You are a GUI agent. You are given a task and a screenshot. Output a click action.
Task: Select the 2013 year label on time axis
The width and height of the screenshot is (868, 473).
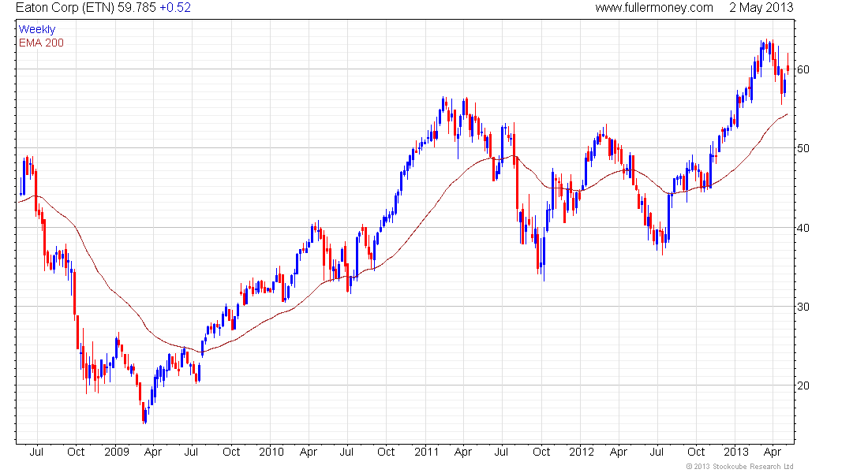point(736,452)
